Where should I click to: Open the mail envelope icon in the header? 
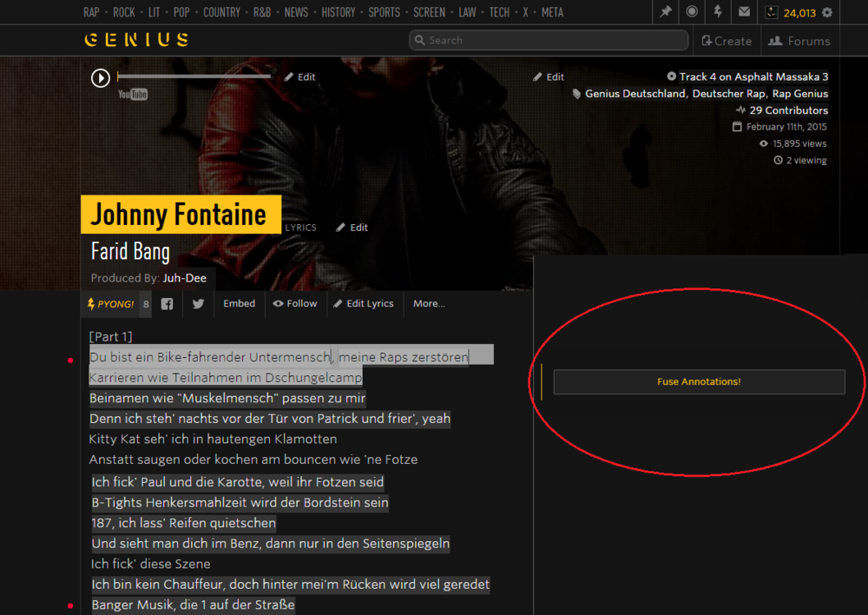click(x=742, y=11)
